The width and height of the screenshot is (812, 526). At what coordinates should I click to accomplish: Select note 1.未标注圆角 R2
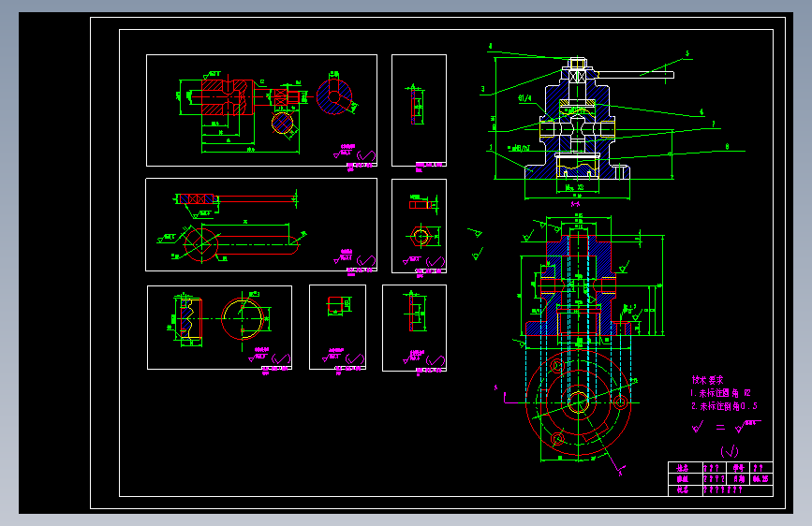[720, 393]
